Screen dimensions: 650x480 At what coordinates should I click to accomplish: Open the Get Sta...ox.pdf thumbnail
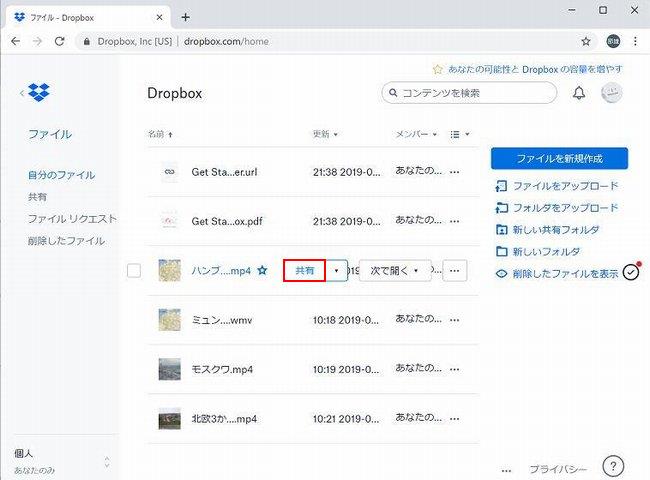tap(170, 221)
